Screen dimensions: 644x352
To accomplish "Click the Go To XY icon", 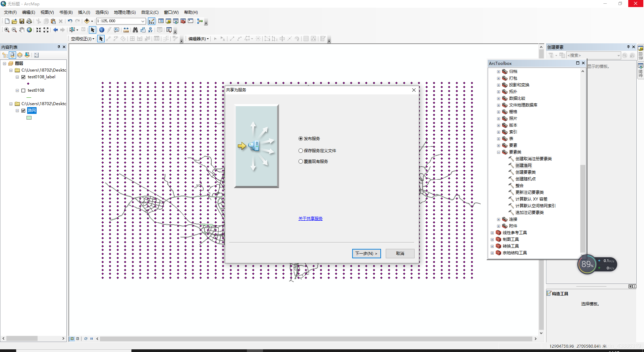I will point(150,30).
